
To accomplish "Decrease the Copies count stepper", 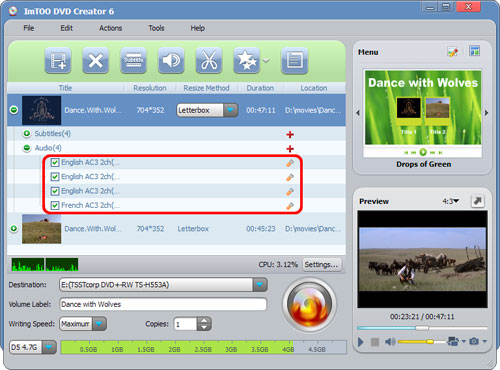I will pos(204,327).
